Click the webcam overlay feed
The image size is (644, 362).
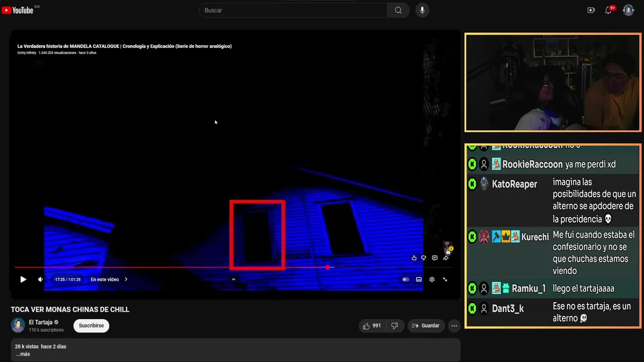click(553, 82)
